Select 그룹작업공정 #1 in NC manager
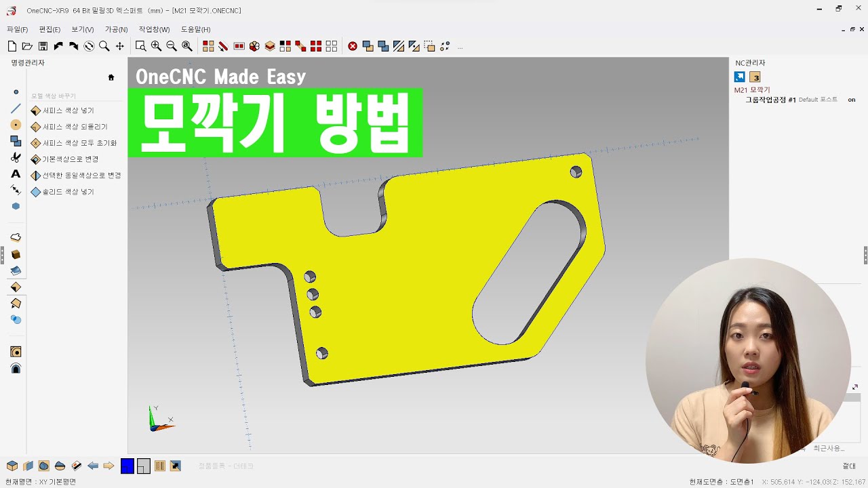868x488 pixels. pos(770,100)
